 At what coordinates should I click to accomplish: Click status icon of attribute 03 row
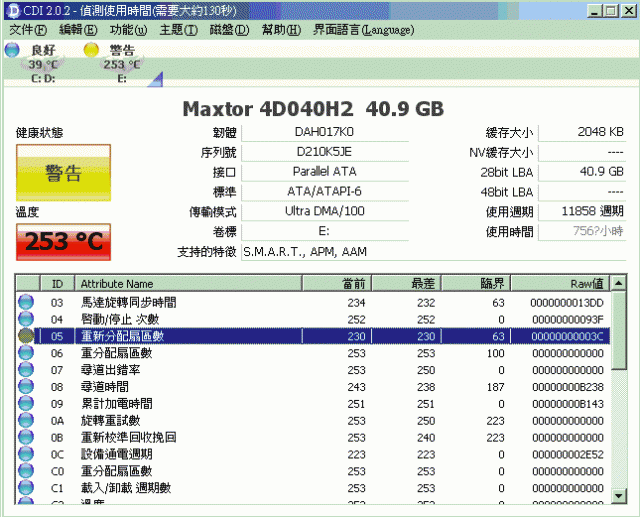26,302
